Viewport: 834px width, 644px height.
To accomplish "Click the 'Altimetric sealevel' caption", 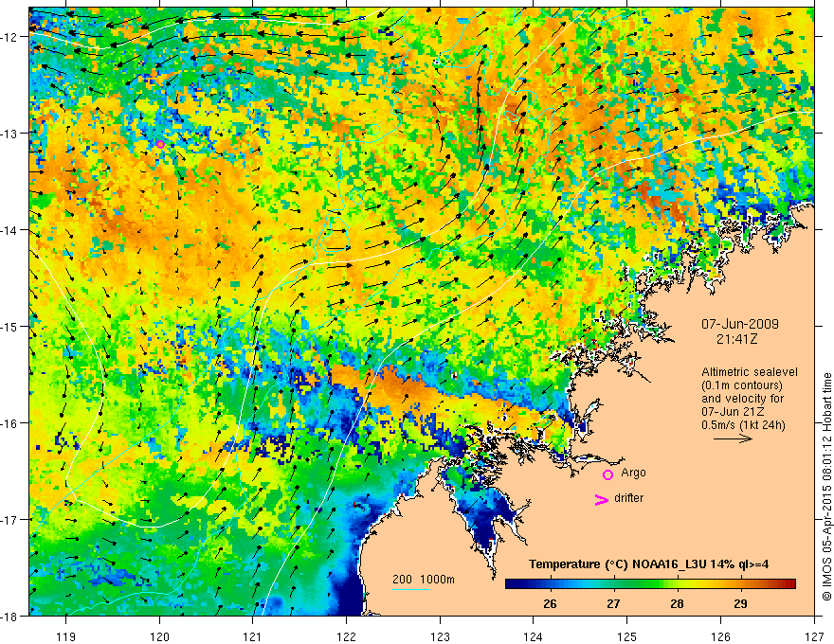I will point(750,372).
